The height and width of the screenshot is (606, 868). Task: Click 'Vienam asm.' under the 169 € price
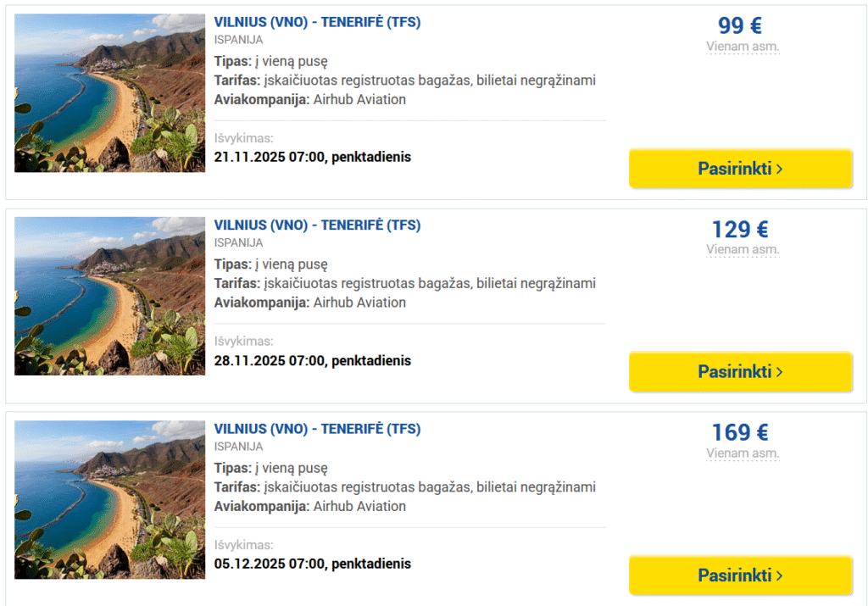[x=743, y=453]
